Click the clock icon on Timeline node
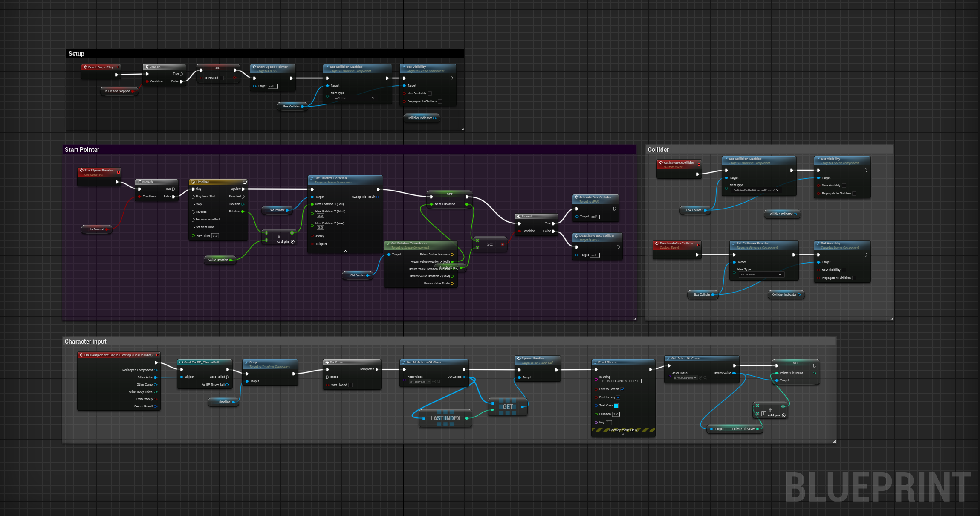 point(193,182)
